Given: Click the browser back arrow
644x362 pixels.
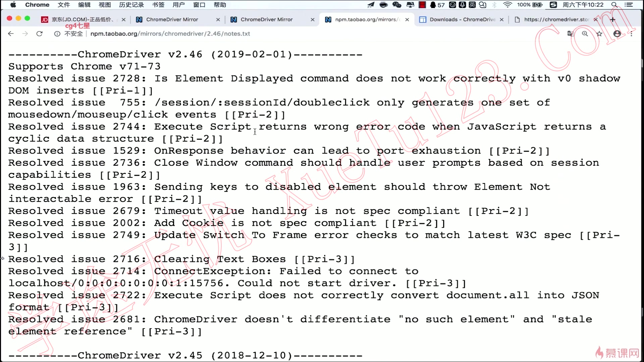Looking at the screenshot, I should click(x=11, y=34).
